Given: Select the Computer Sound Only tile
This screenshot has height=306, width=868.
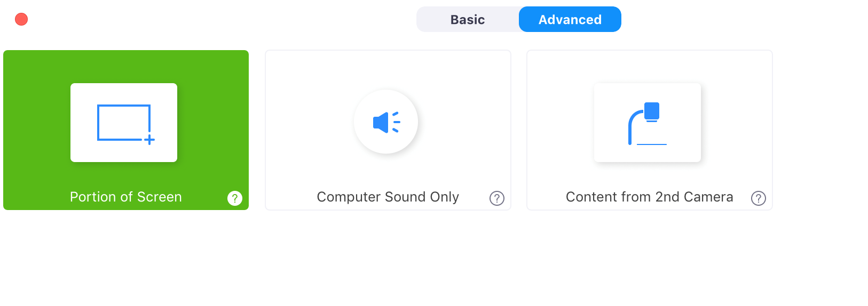Looking at the screenshot, I should [388, 130].
